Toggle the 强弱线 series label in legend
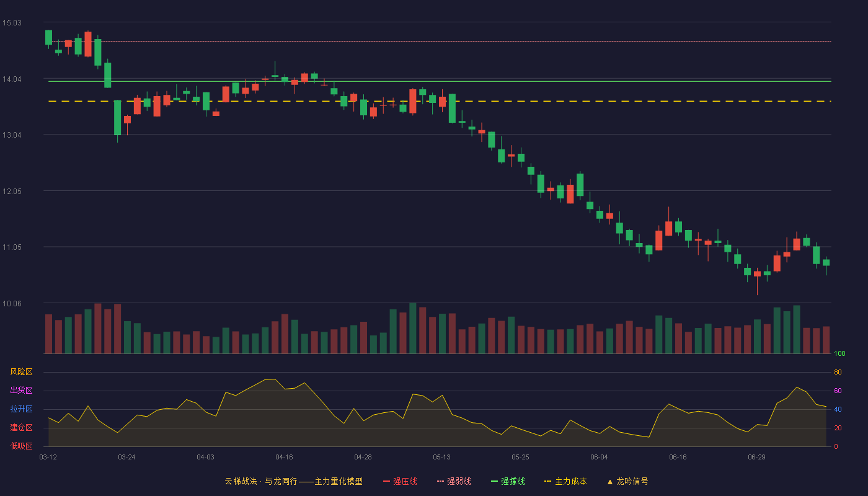This screenshot has height=496, width=868. tap(459, 481)
